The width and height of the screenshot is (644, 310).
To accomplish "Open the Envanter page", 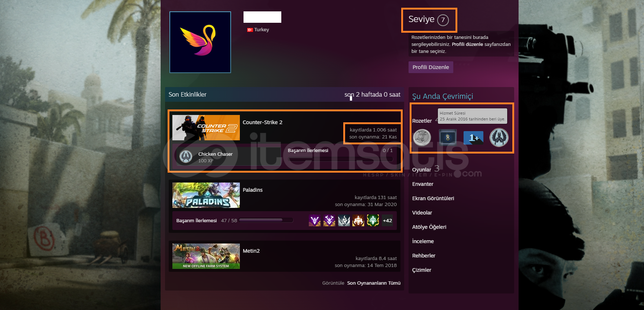I will tap(423, 184).
